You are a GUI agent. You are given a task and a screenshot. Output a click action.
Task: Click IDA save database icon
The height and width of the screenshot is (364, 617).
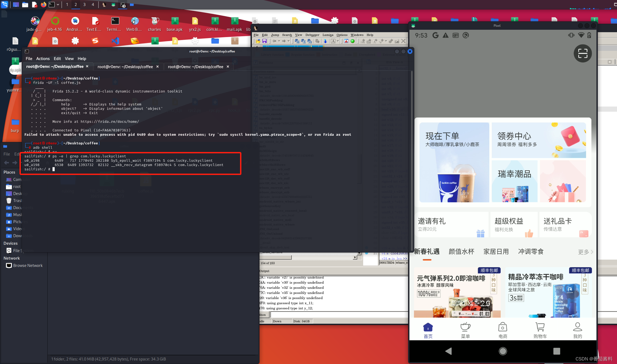point(264,41)
